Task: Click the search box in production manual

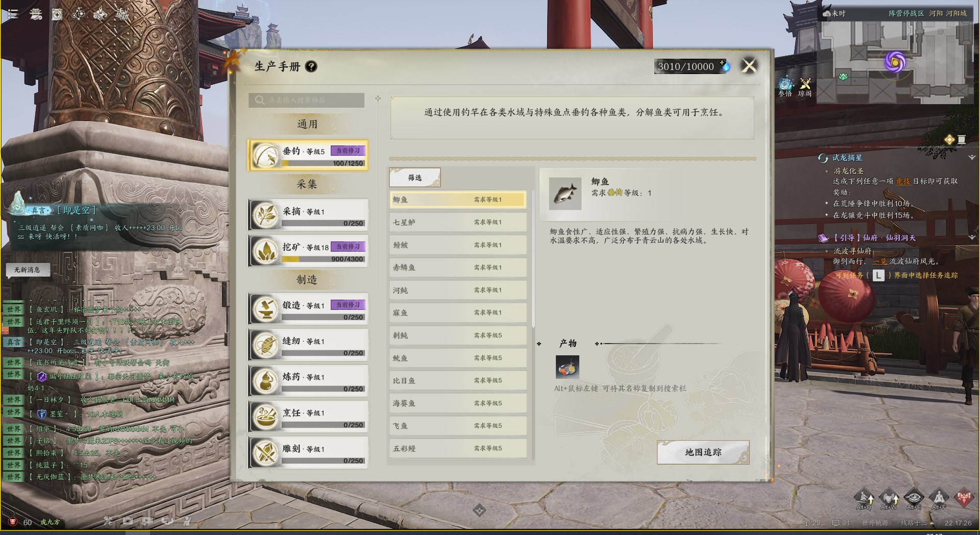Action: 307,100
